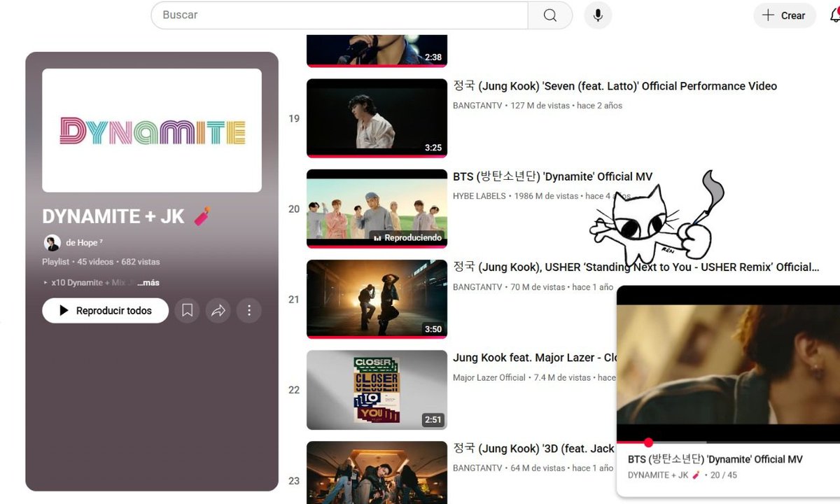Open Closer to You video thumbnail
The image size is (840, 504).
tap(377, 390)
